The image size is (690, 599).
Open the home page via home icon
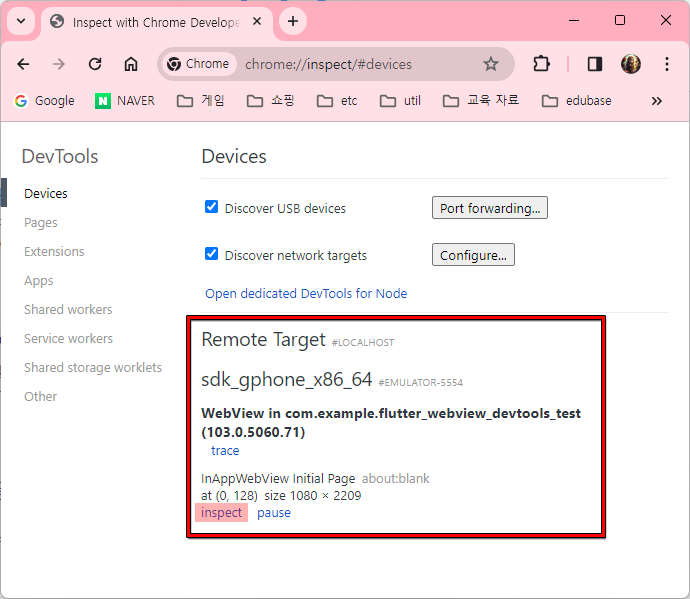point(131,64)
